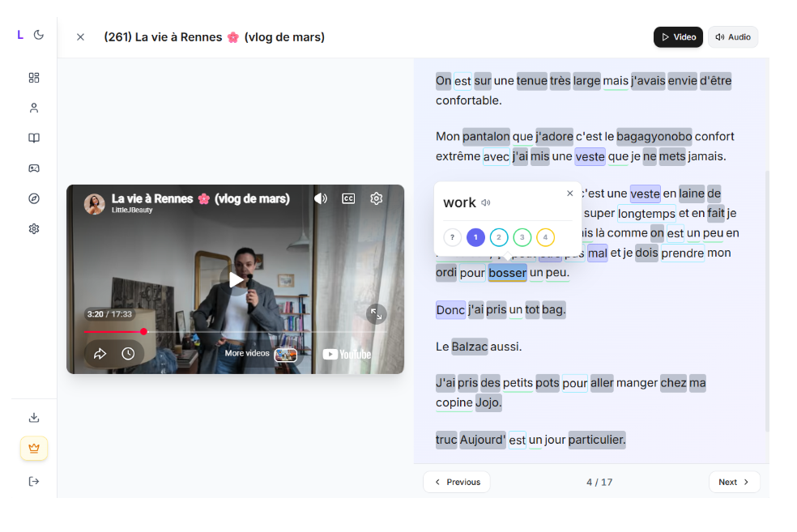Viewport: 797px width, 532px height.
Task: Toggle dark mode moon icon
Action: click(x=39, y=35)
